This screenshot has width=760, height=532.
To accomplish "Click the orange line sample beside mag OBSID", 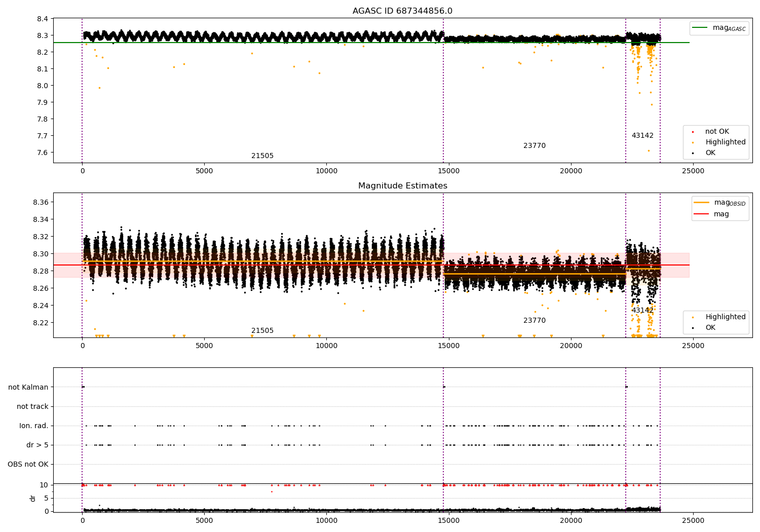I will click(x=701, y=203).
